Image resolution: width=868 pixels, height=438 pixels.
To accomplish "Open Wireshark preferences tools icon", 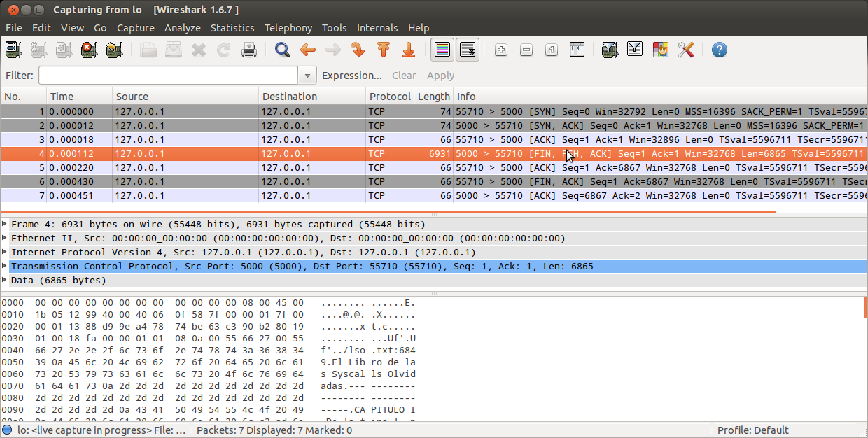I will 685,50.
